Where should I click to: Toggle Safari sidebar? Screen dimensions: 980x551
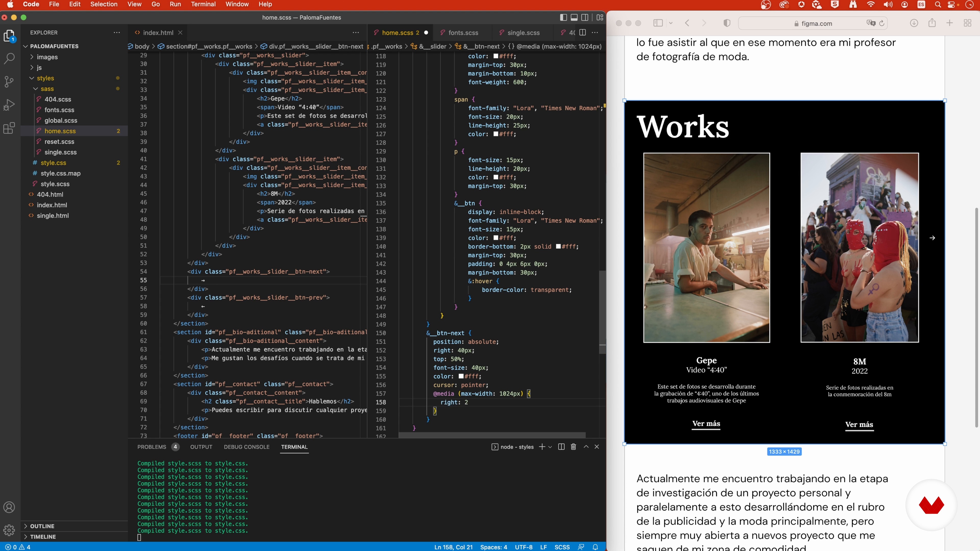[x=658, y=23]
